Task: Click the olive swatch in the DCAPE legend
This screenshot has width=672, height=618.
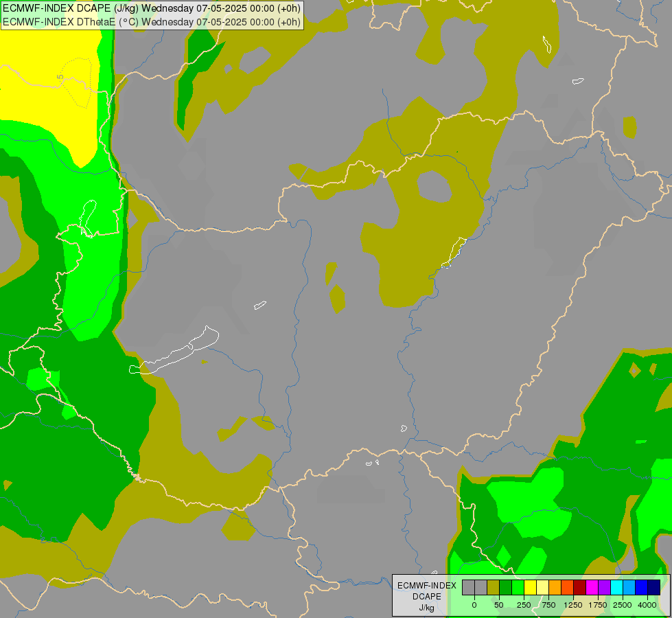Action: point(494,587)
